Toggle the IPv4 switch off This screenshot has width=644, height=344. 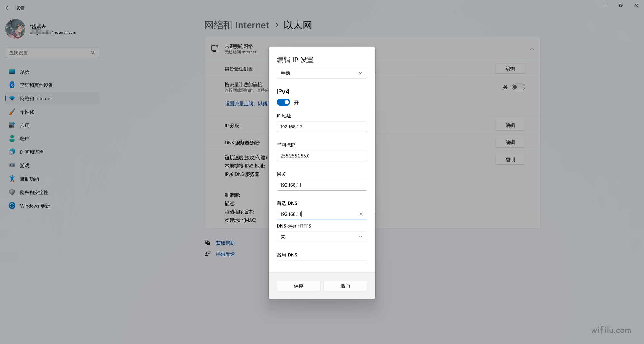click(x=283, y=102)
